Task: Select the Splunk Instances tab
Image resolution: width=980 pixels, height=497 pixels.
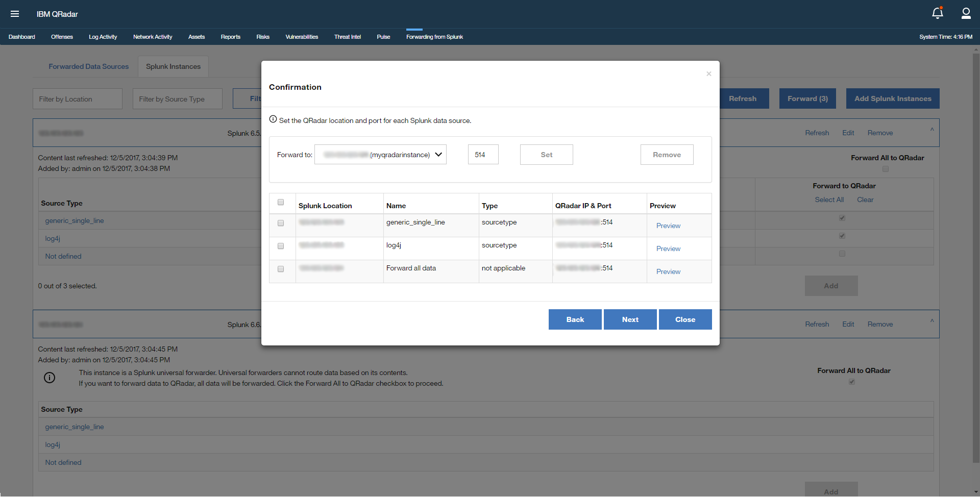Action: (x=174, y=67)
